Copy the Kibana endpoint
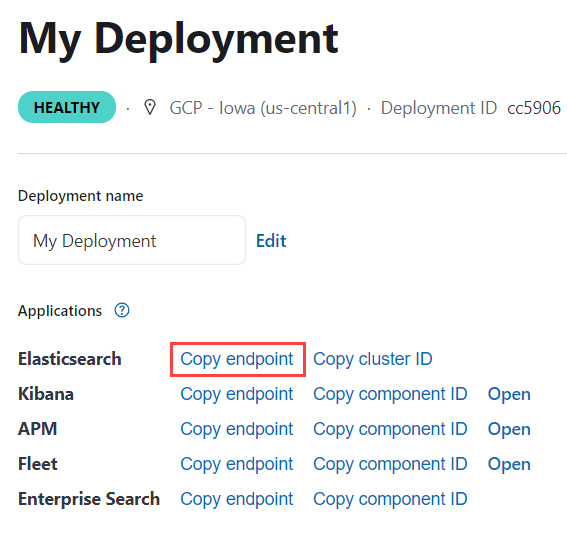The image size is (567, 539). (x=237, y=394)
